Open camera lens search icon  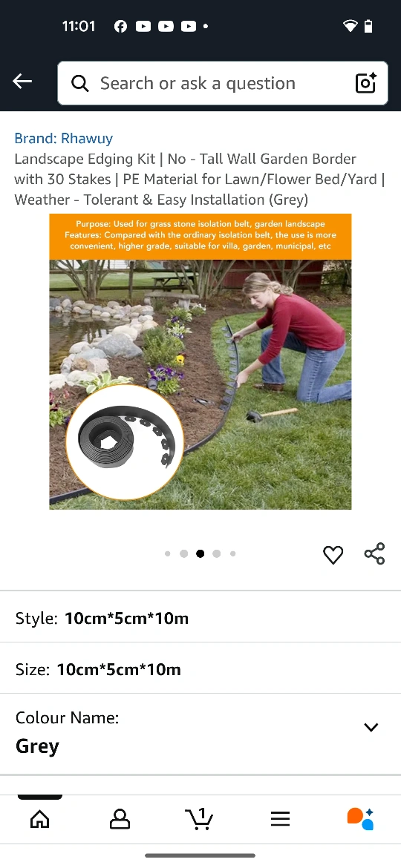[x=365, y=83]
